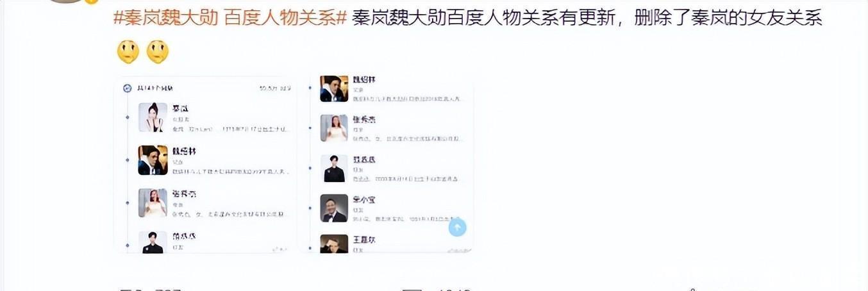Click the 宋小宝 name label

click(x=363, y=199)
